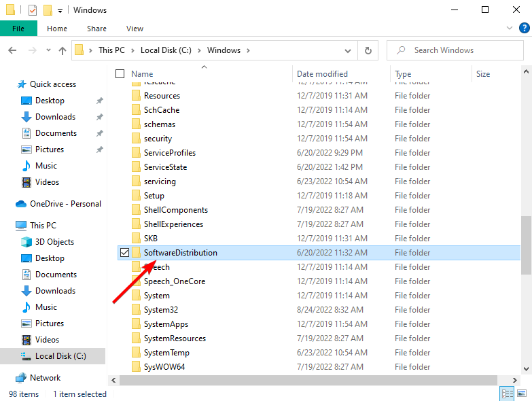Select Quick access in the navigation pane

(53, 84)
